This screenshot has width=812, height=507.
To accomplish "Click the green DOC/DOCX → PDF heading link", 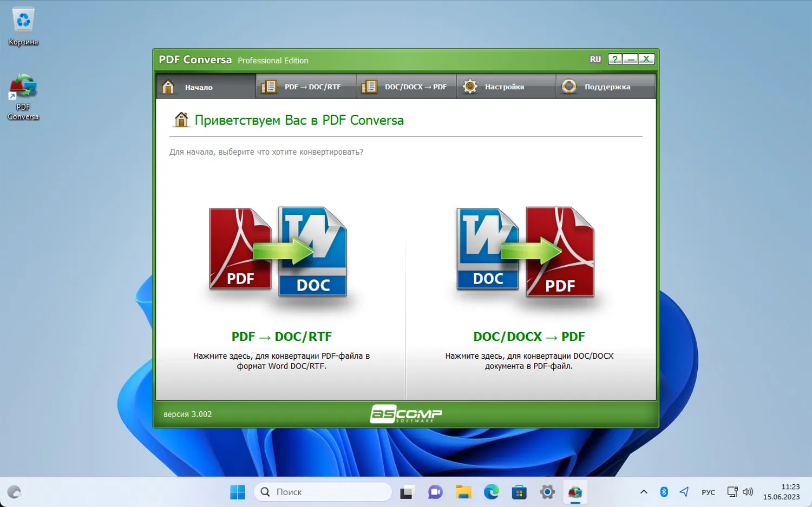I will [x=529, y=337].
